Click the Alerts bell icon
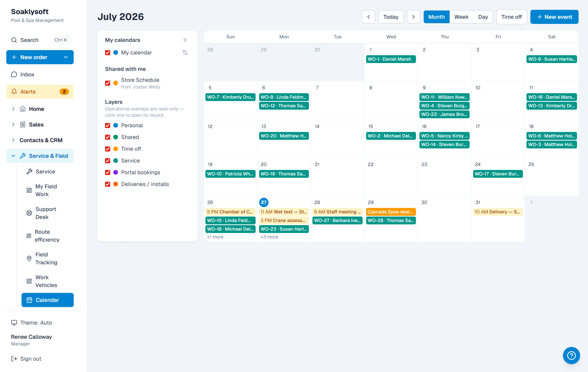This screenshot has height=372, width=588. coord(14,92)
